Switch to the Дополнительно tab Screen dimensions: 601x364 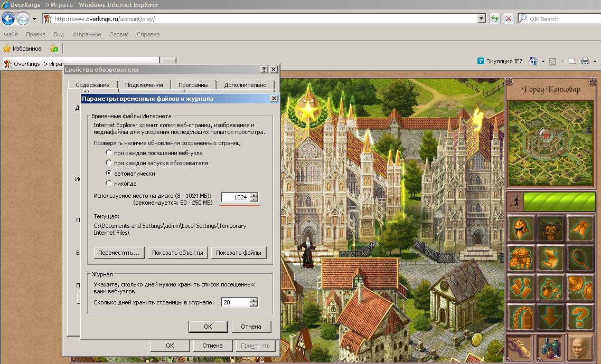(245, 85)
